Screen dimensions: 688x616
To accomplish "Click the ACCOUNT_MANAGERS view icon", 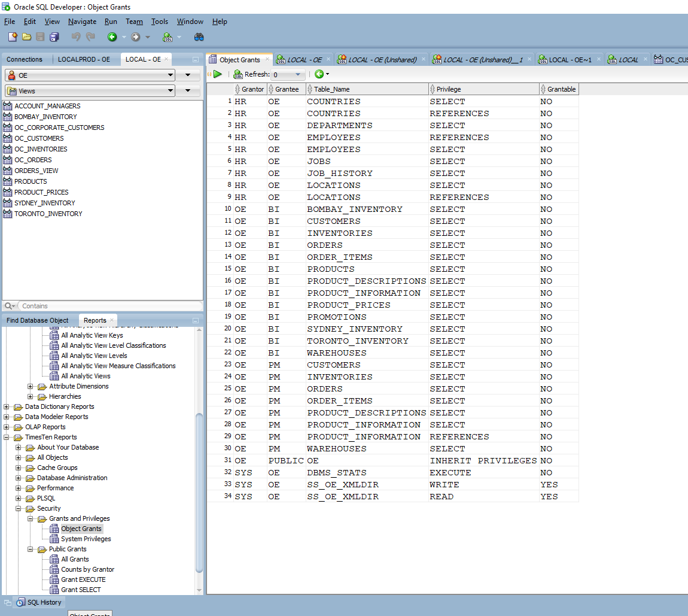I will point(7,106).
